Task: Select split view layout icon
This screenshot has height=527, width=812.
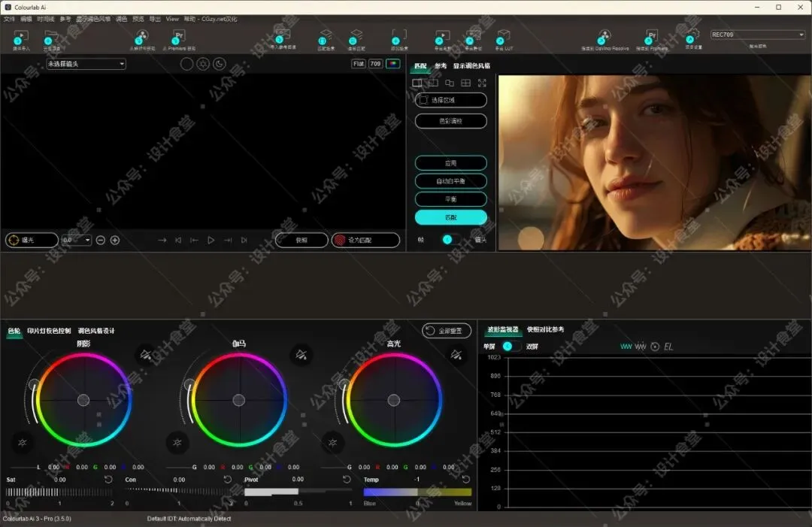Action: click(x=434, y=83)
